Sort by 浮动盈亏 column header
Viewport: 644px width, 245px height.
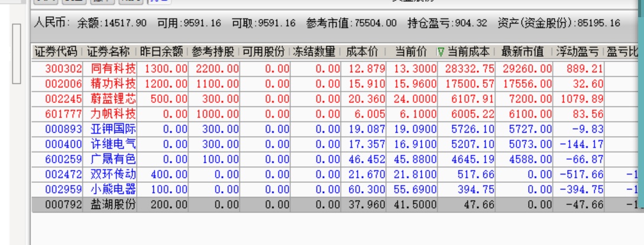click(x=577, y=52)
